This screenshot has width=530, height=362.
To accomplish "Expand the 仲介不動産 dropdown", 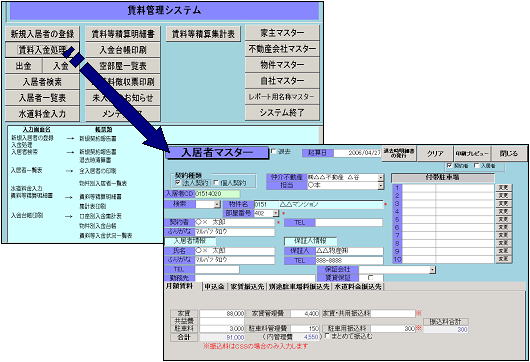I will coord(381,177).
